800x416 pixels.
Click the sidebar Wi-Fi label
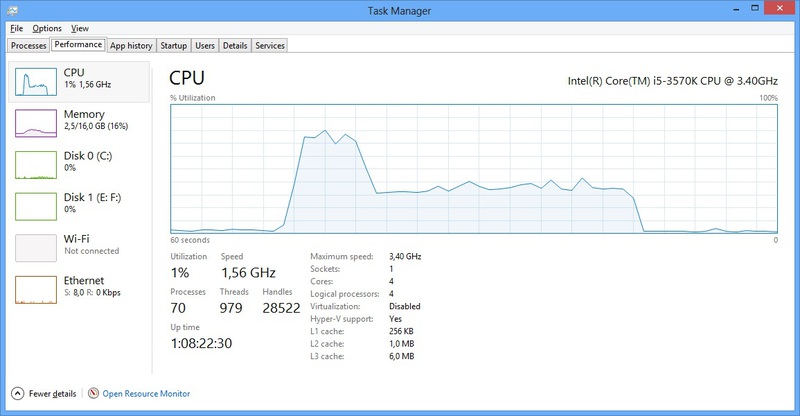coord(77,239)
